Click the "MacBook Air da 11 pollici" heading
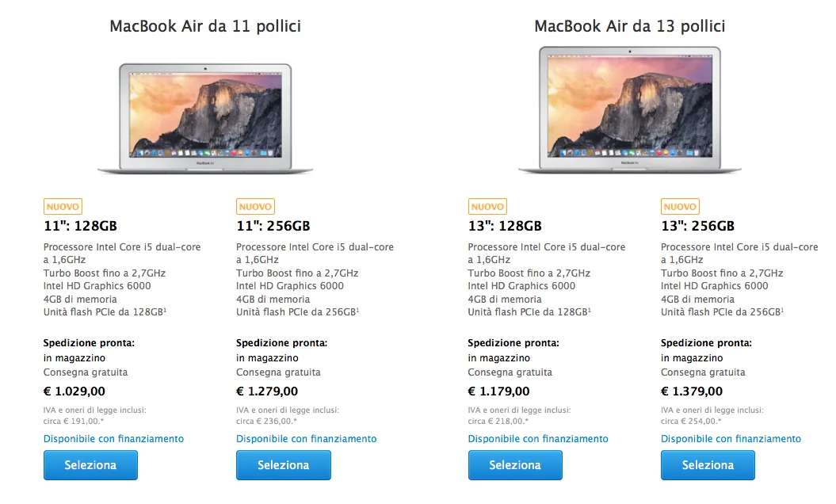Screen dimensions: 836x504 click(x=205, y=26)
